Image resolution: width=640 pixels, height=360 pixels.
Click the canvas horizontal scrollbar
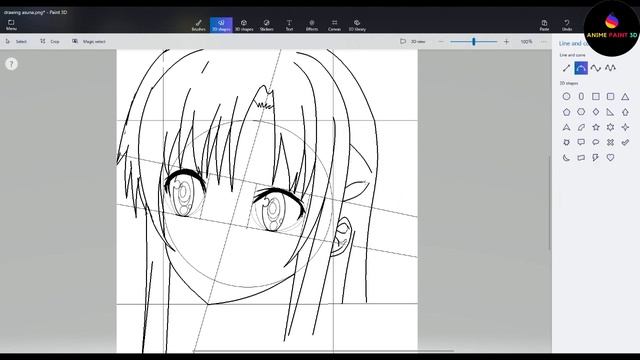(324, 351)
